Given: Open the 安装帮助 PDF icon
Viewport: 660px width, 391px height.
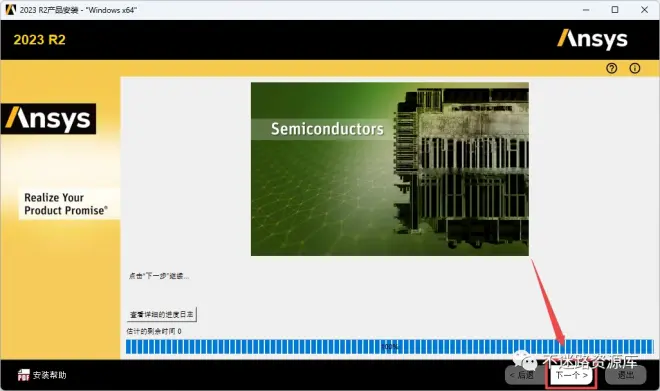Looking at the screenshot, I should 24,375.
